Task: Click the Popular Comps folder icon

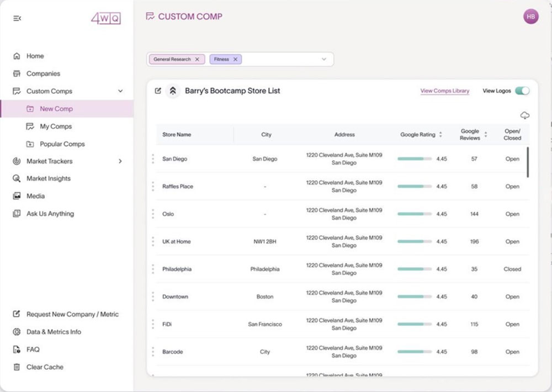Action: [30, 144]
